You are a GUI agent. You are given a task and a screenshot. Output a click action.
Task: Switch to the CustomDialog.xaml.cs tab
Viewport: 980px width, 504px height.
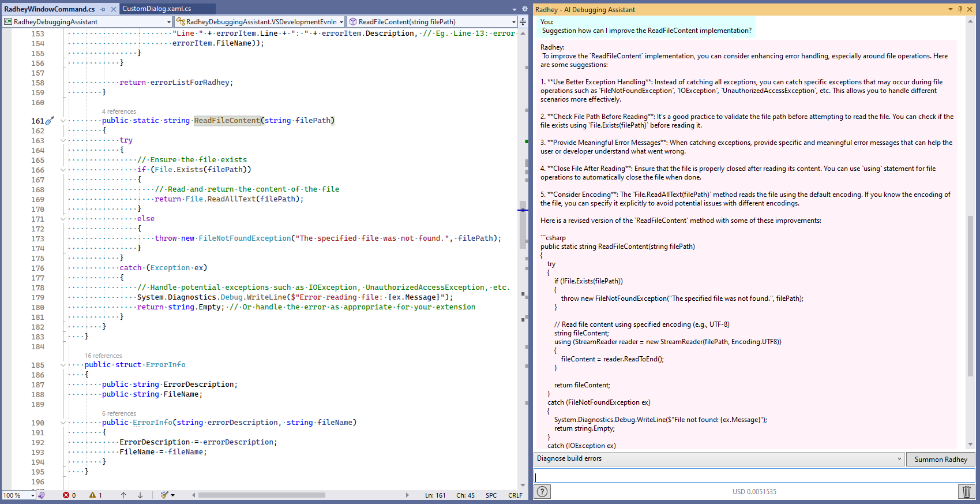156,9
